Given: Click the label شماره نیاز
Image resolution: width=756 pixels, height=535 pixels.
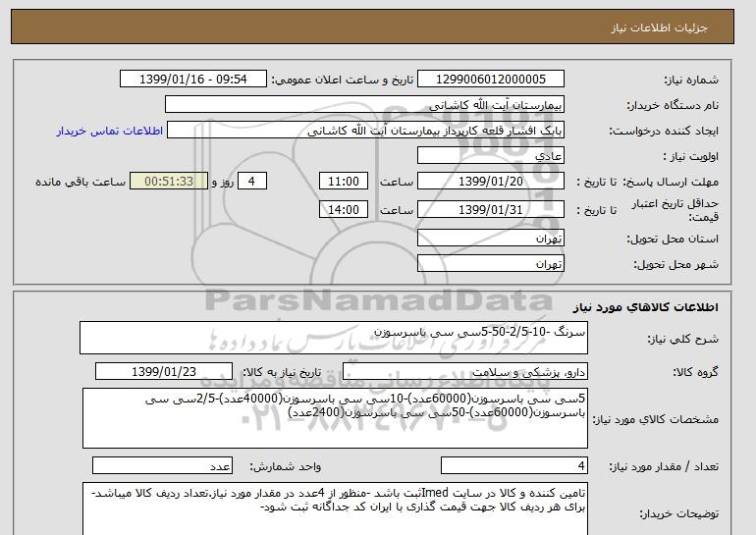Looking at the screenshot, I should tap(691, 80).
